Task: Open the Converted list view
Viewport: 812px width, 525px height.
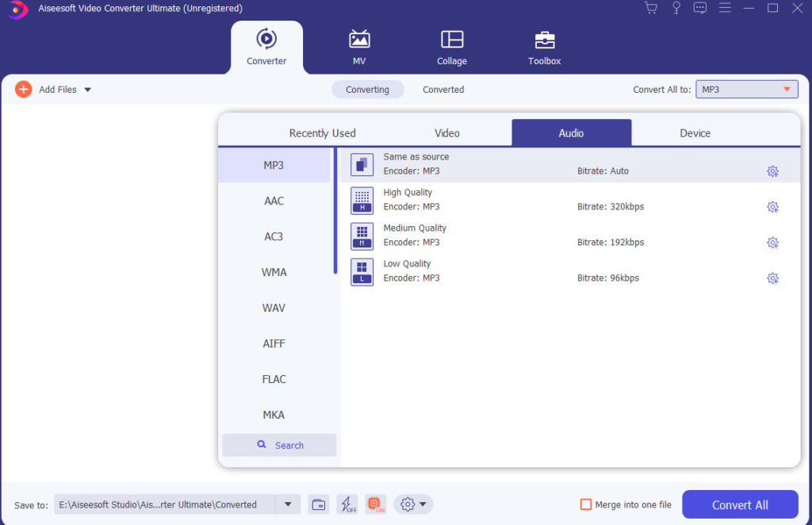Action: (442, 89)
